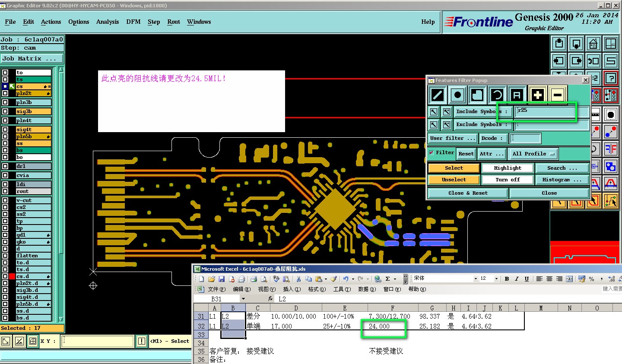The image size is (622, 364).
Task: Expand Excel AutoSum dropdown arrow
Action: (394, 279)
